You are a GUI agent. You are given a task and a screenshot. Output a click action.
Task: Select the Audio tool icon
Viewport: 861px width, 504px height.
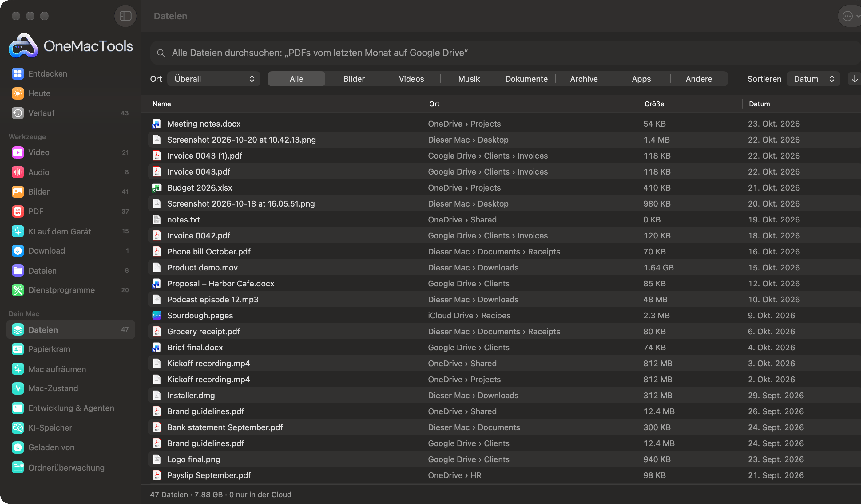coord(18,172)
